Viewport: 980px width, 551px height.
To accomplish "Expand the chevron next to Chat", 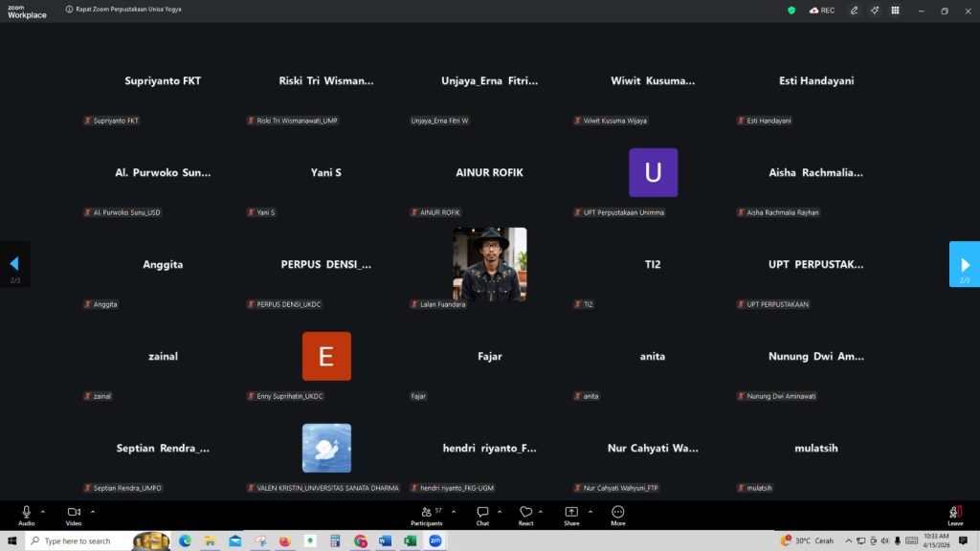I will 500,511.
